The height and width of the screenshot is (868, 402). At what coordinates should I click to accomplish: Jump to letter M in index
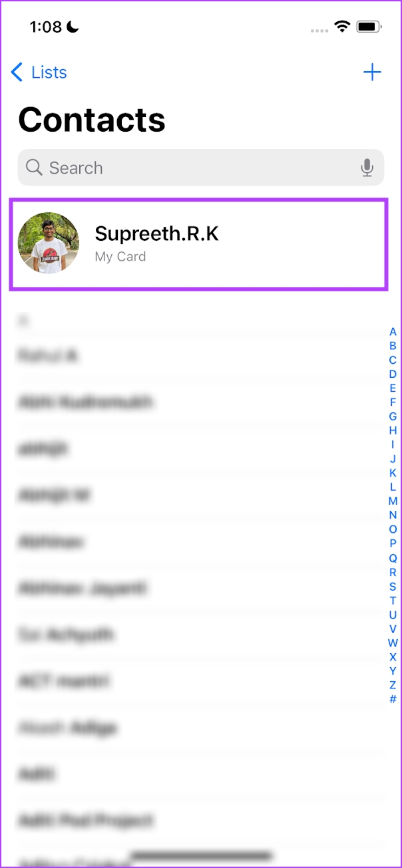393,501
